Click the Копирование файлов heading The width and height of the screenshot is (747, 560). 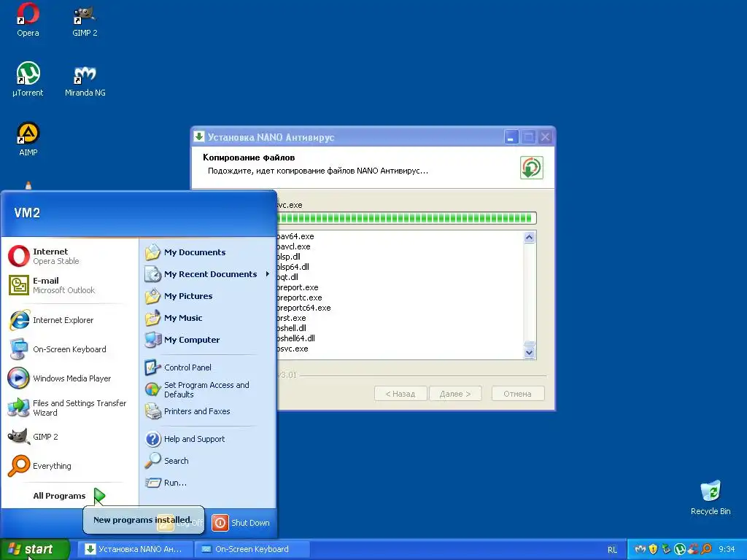(x=249, y=157)
